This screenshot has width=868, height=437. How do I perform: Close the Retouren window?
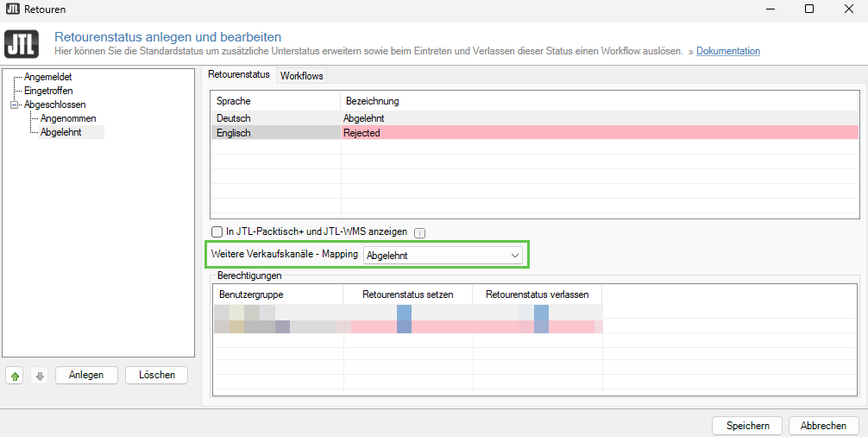(847, 9)
